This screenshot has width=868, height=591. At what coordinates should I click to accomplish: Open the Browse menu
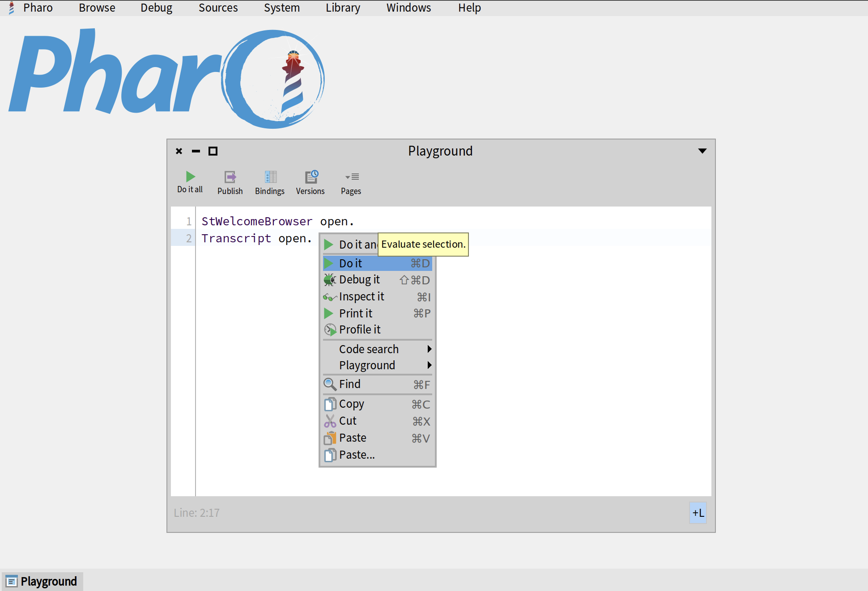[97, 8]
